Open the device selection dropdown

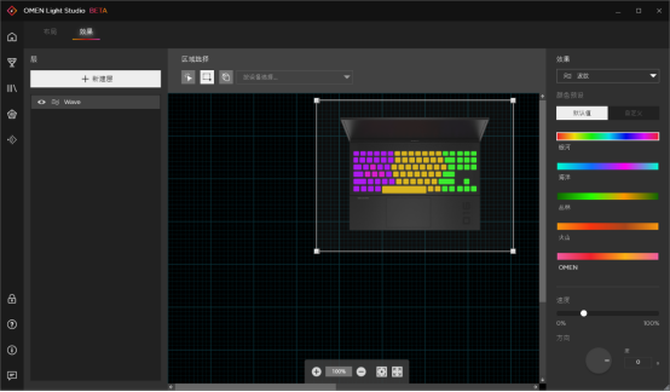pos(294,77)
